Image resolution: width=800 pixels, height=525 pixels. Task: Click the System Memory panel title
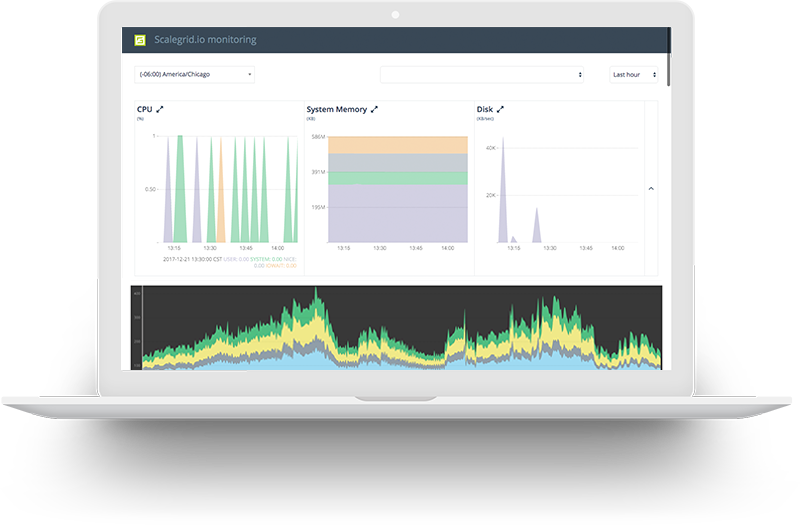click(x=336, y=109)
